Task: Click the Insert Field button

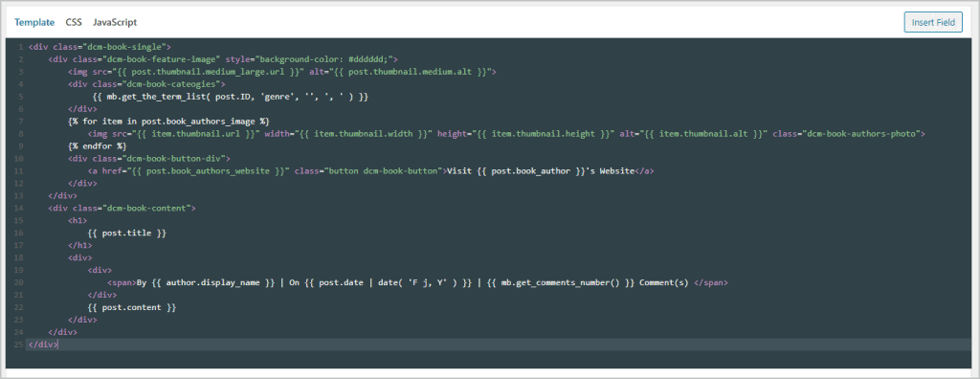Action: 933,22
